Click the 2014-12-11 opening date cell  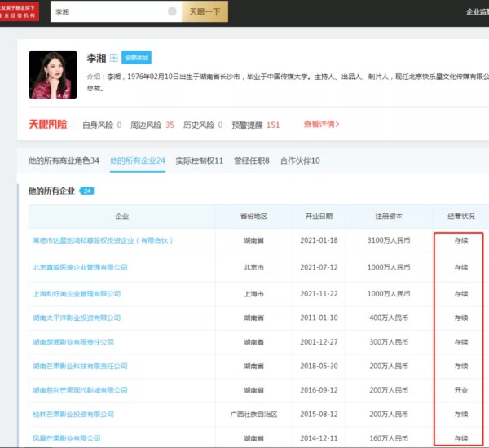319,438
